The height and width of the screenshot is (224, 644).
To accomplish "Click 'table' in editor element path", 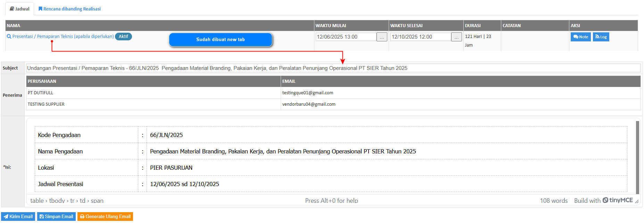I will point(37,201).
